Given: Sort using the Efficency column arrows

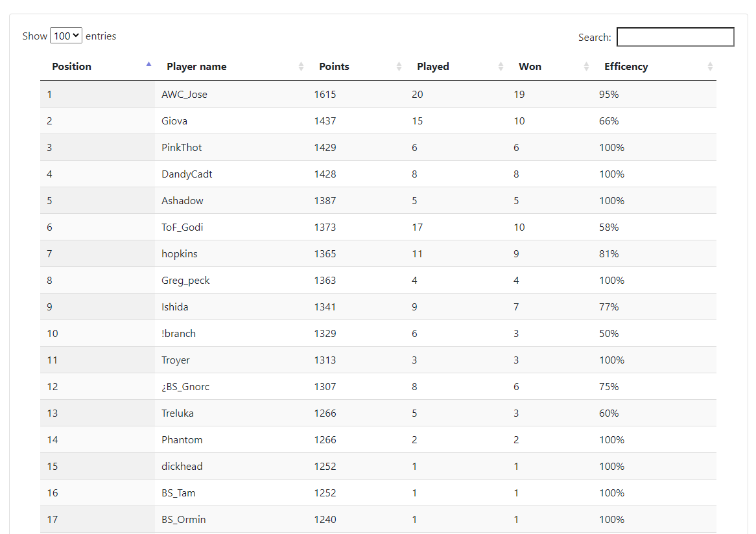Looking at the screenshot, I should 710,66.
